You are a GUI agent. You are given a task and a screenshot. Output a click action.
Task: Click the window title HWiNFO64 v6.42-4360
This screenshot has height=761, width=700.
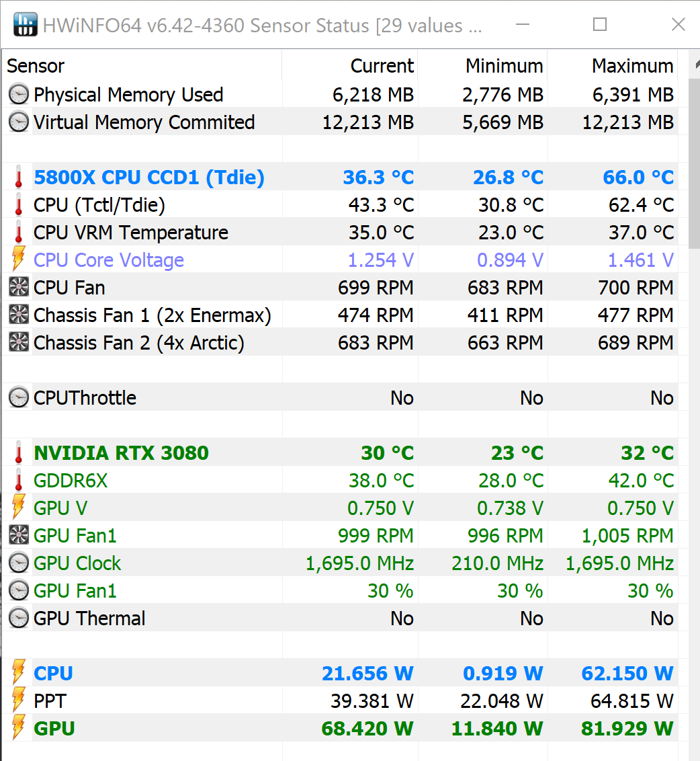click(144, 26)
